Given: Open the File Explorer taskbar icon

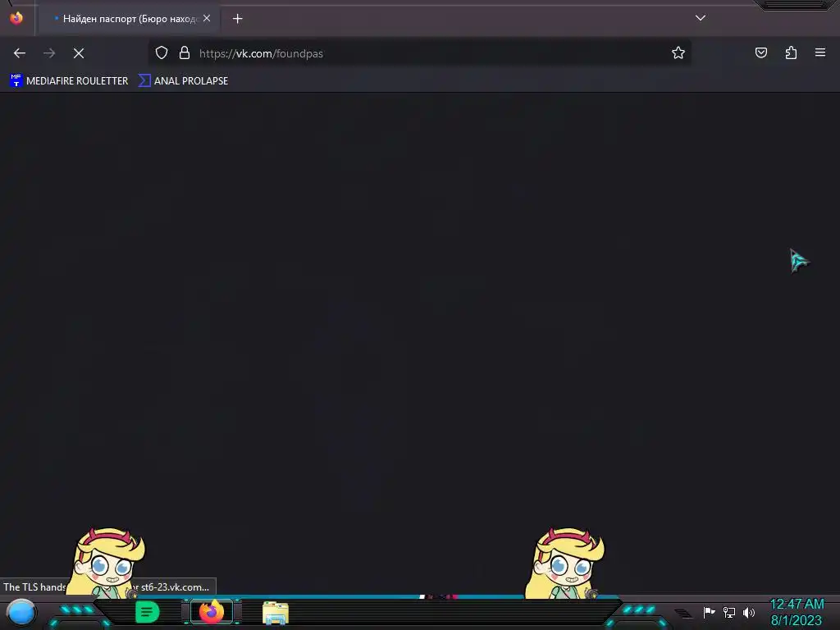Looking at the screenshot, I should tap(276, 612).
